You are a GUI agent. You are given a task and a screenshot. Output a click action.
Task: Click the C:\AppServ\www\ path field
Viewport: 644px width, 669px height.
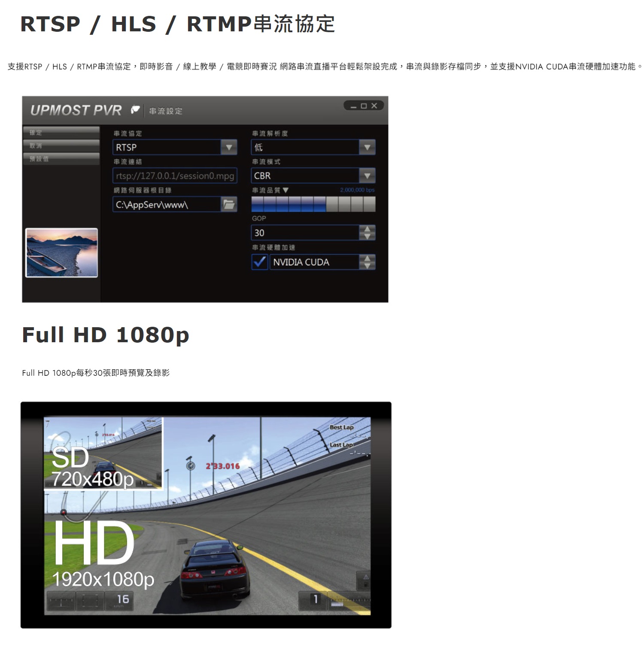tap(167, 204)
